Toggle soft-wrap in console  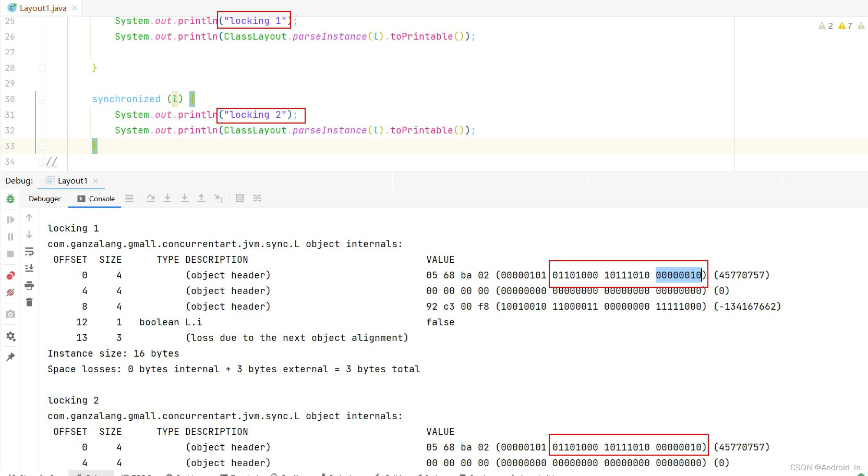[x=29, y=252]
